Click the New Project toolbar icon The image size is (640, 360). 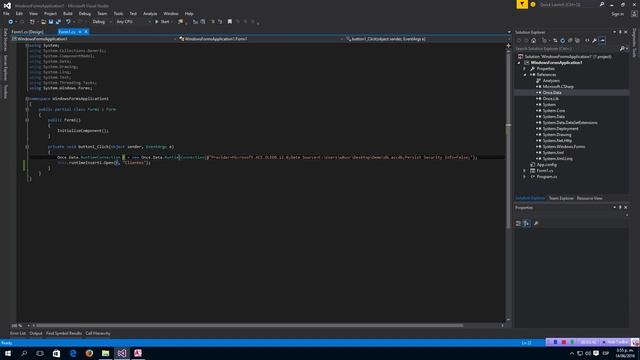[x=32, y=22]
